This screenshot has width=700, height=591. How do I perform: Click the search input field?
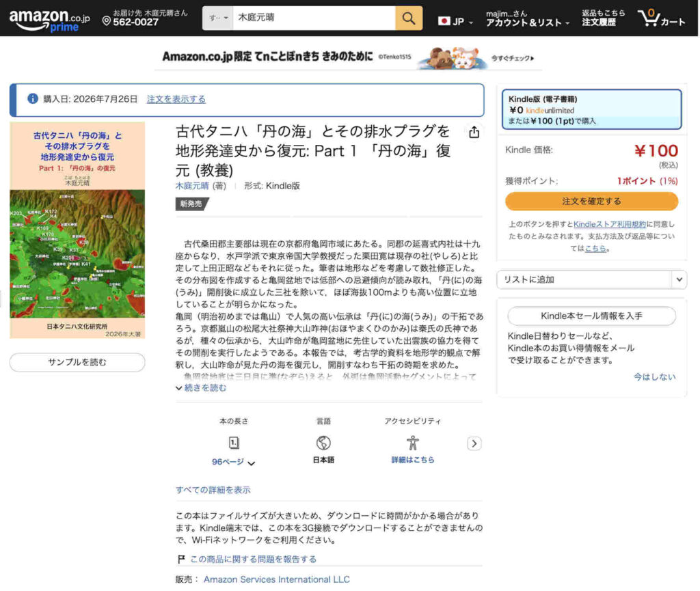[314, 18]
